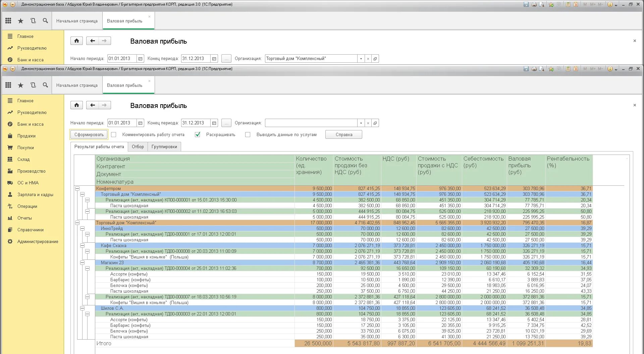The width and height of the screenshot is (644, 354).
Task: Open the Organization item in front window
Action: click(375, 123)
